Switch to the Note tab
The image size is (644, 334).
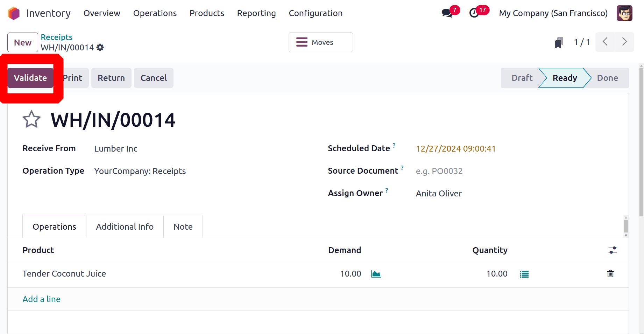(x=183, y=227)
